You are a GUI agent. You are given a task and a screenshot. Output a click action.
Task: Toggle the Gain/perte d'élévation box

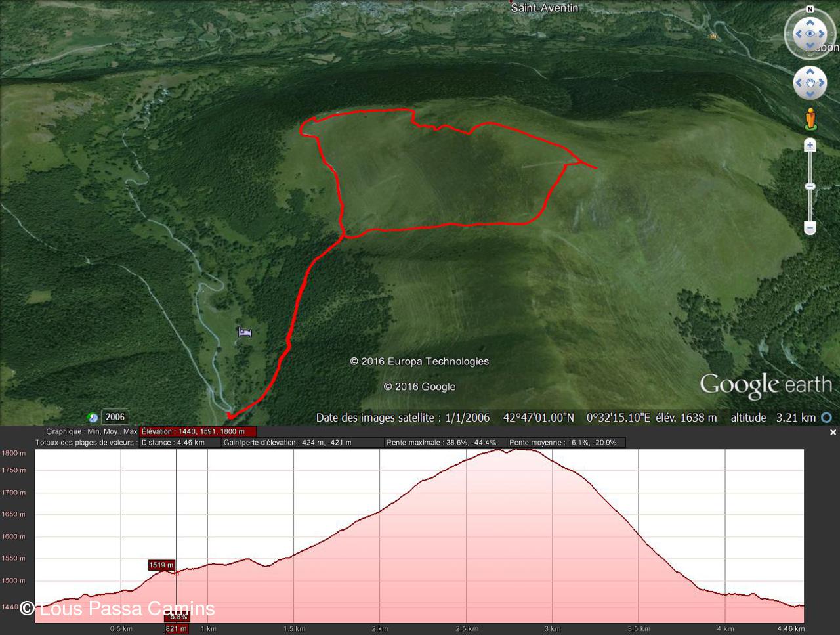(x=302, y=443)
